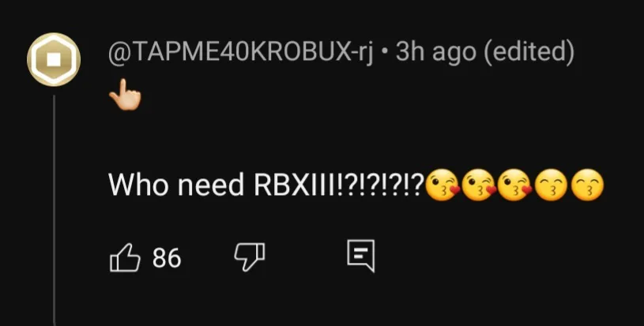Tap the '!?!?!?!?' punctuation in comment

pos(380,185)
